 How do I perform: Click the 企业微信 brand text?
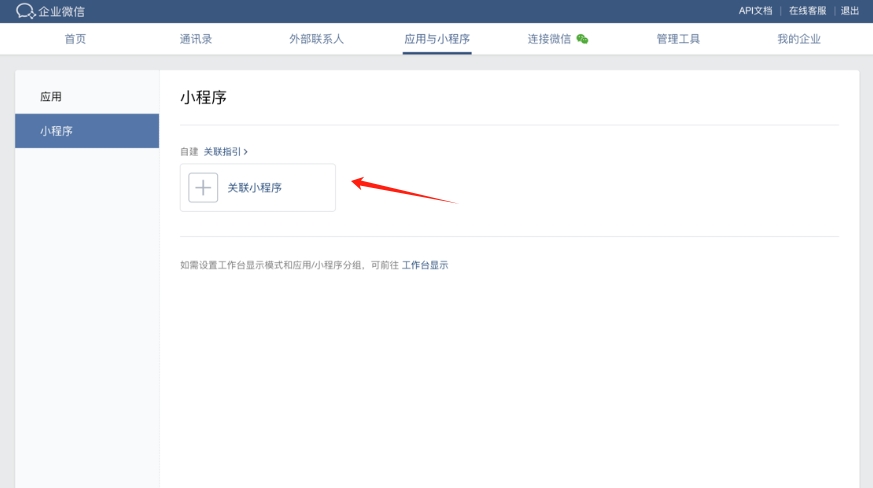(x=61, y=11)
